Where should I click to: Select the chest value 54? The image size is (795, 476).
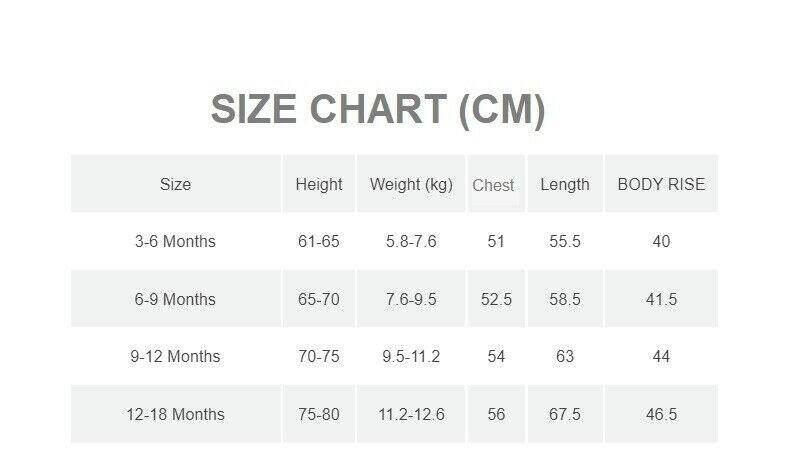496,356
